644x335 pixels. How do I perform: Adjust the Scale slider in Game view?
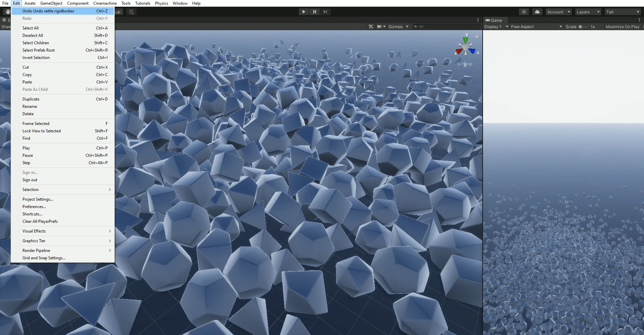coord(583,26)
